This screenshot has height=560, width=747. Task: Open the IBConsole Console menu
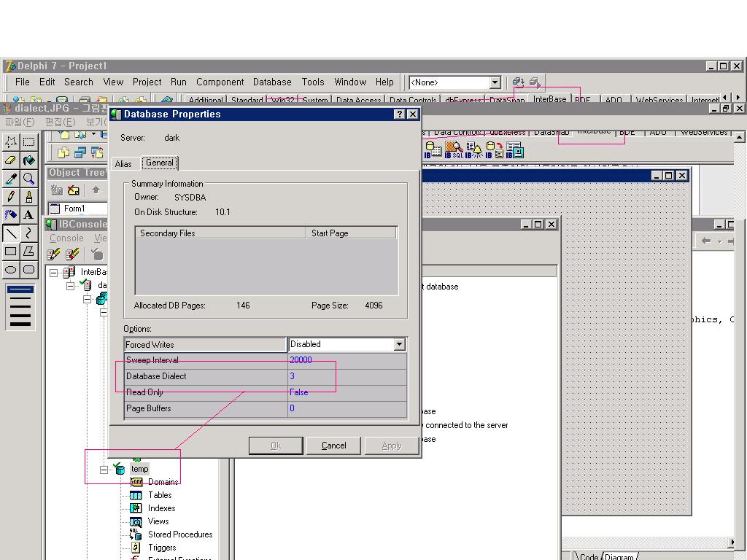tap(66, 238)
